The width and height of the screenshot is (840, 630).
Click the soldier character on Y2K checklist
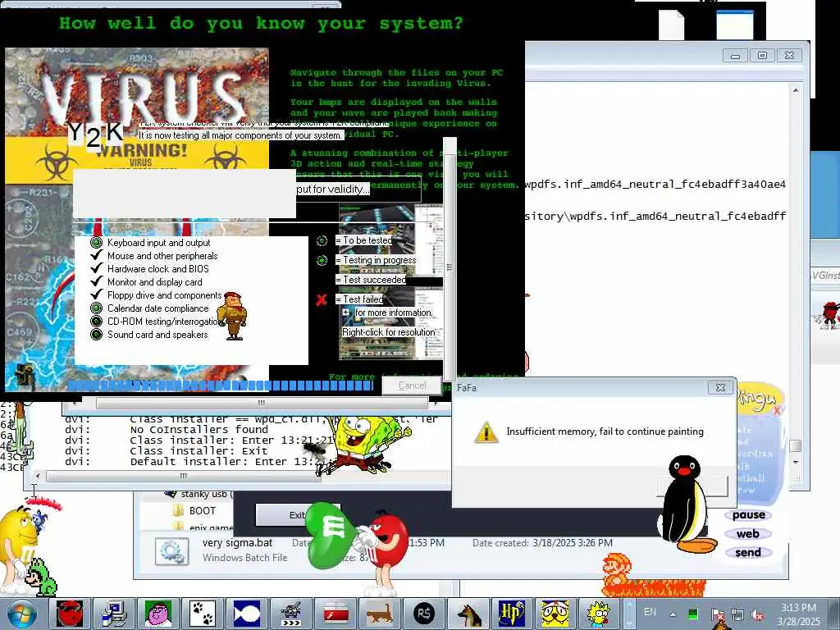pos(233,316)
